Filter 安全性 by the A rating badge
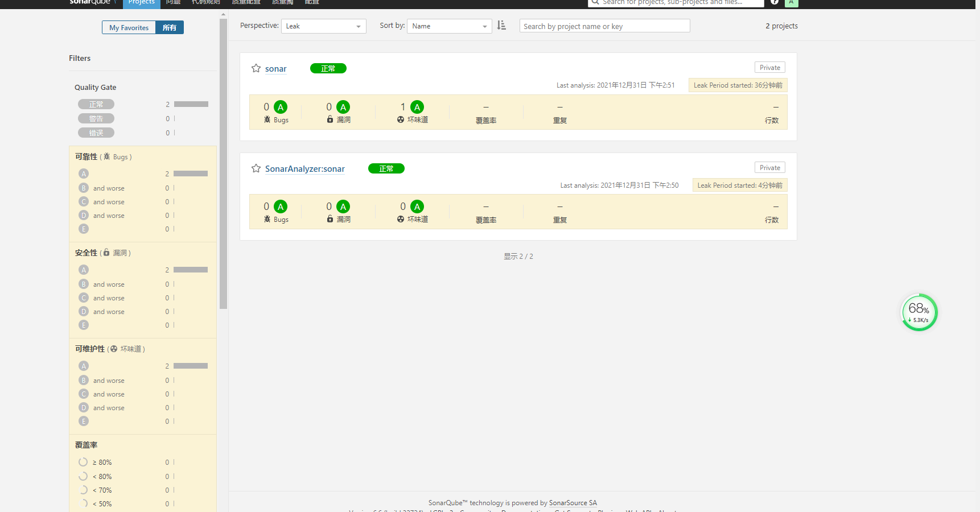Viewport: 980px width, 512px height. click(84, 270)
